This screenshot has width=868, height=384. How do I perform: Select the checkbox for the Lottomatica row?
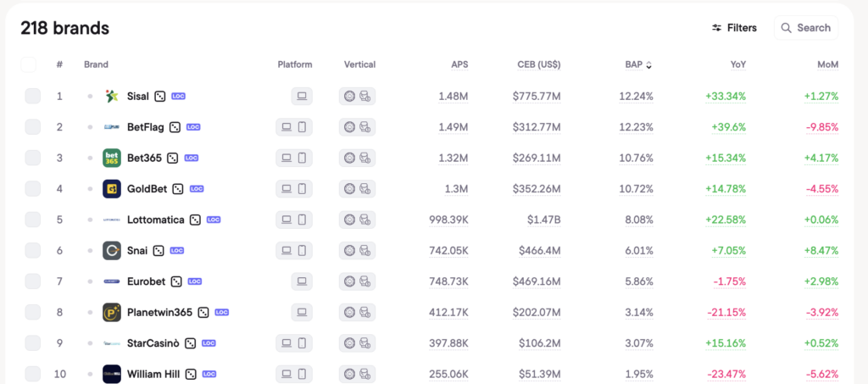coord(32,220)
